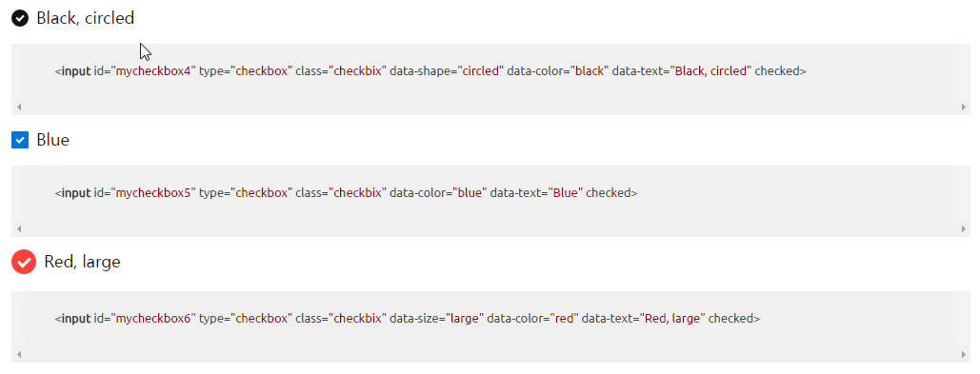Click right scroll arrow under mycheckbox6 code
The height and width of the screenshot is (374, 980).
tap(963, 355)
